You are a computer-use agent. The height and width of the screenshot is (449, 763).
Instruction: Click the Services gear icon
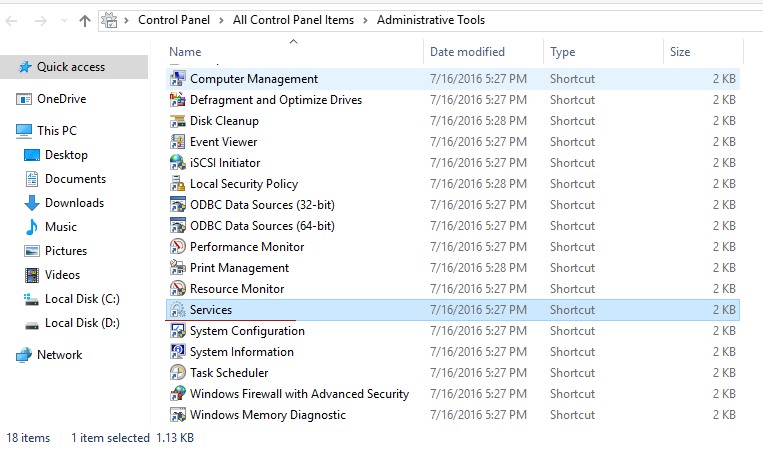178,310
